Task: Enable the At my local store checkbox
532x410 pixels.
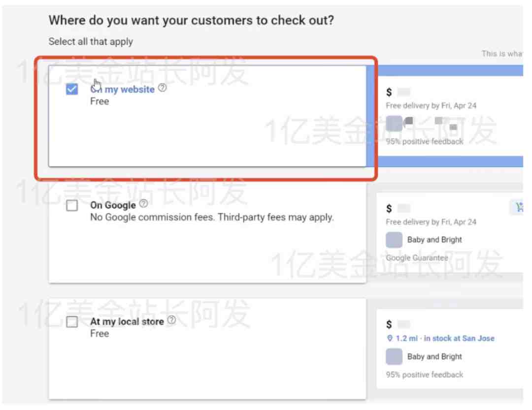Action: pos(72,321)
